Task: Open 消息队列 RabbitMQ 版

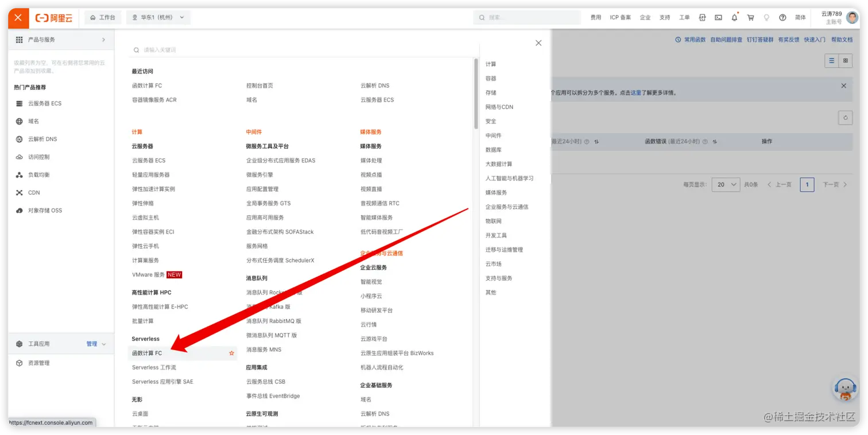Action: [274, 321]
